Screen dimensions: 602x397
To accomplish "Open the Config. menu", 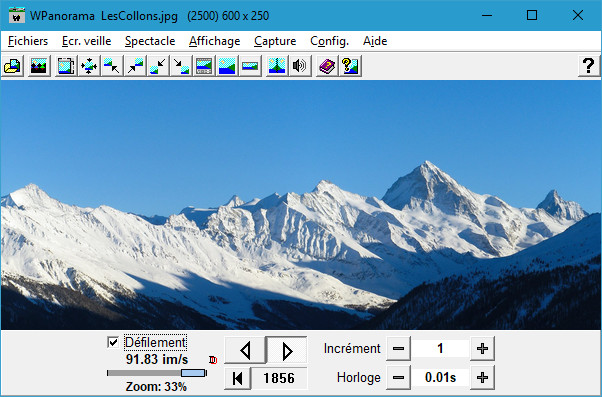I will coord(329,41).
